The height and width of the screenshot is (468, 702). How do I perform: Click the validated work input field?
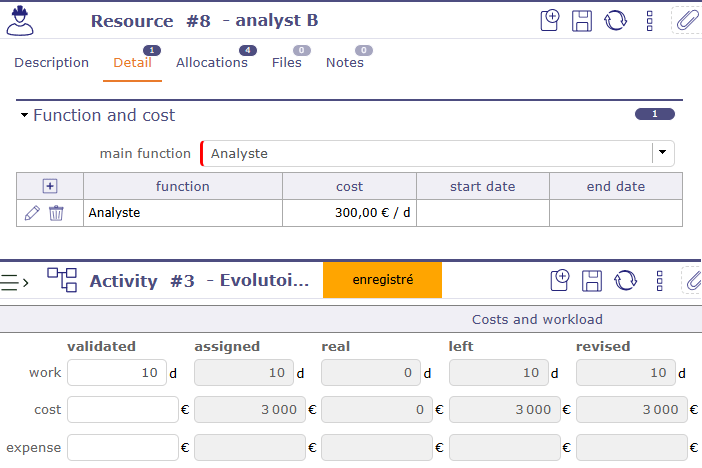[x=115, y=373]
